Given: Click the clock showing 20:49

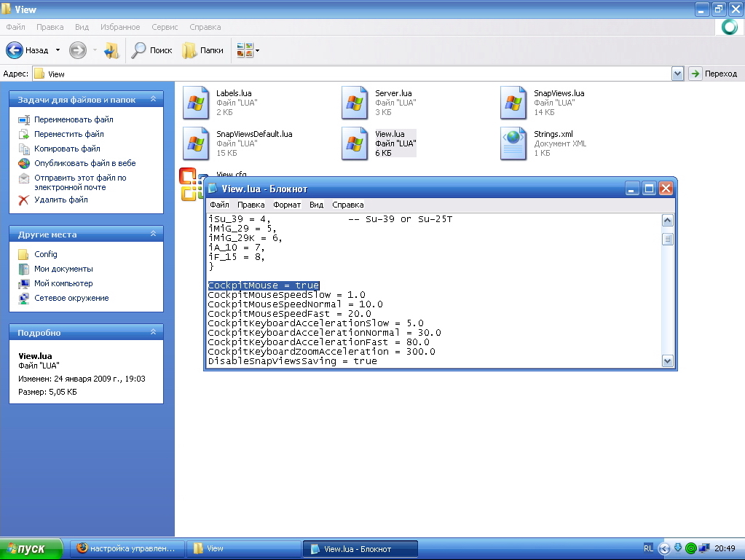Looking at the screenshot, I should pos(725,548).
